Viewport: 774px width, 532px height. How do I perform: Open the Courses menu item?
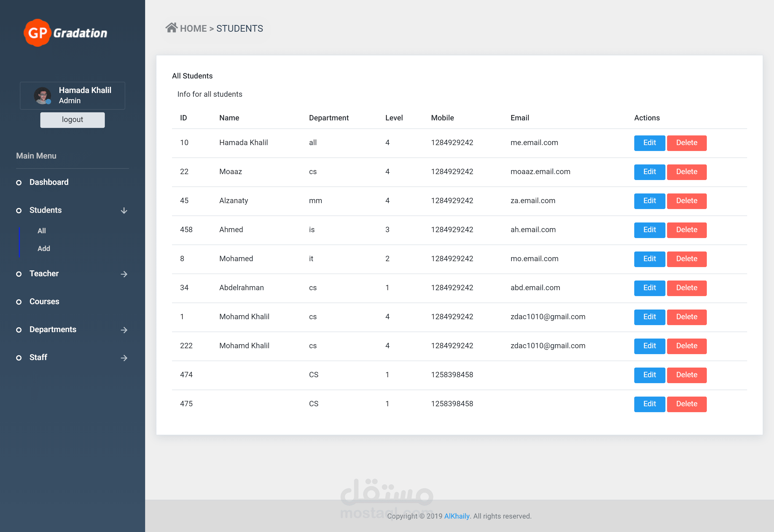[x=44, y=301]
